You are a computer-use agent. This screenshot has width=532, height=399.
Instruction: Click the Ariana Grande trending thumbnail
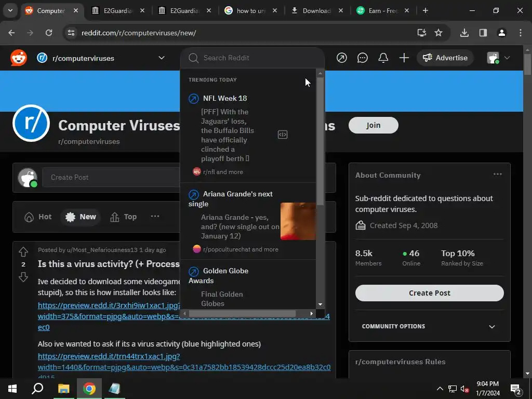coord(298,221)
